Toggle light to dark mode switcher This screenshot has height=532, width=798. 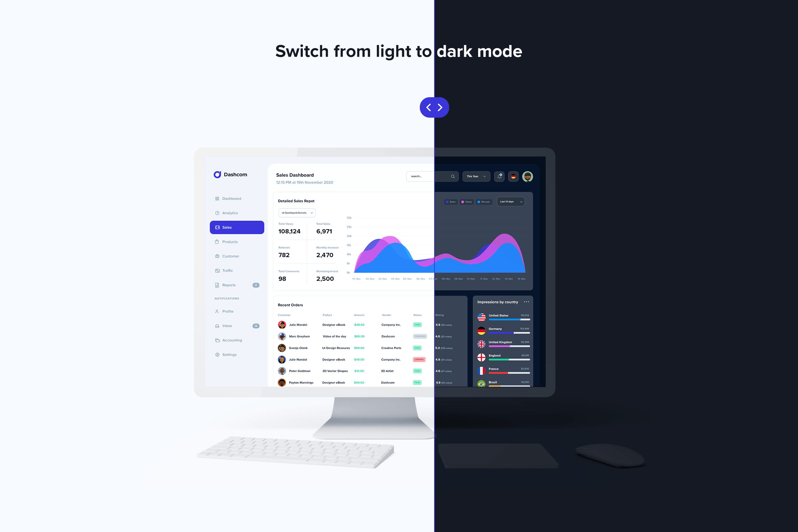tap(434, 107)
